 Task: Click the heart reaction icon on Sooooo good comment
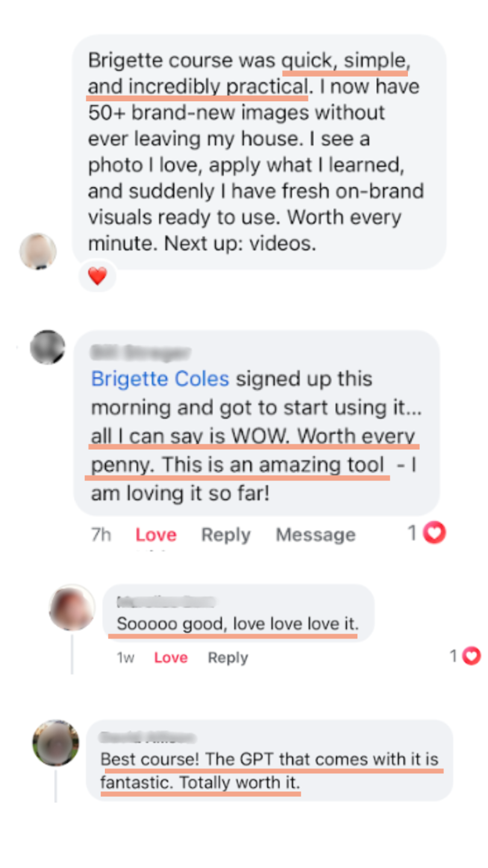click(472, 656)
